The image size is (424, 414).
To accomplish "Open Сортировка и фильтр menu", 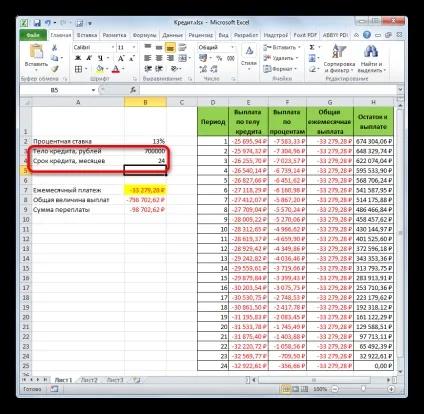I will tap(339, 58).
